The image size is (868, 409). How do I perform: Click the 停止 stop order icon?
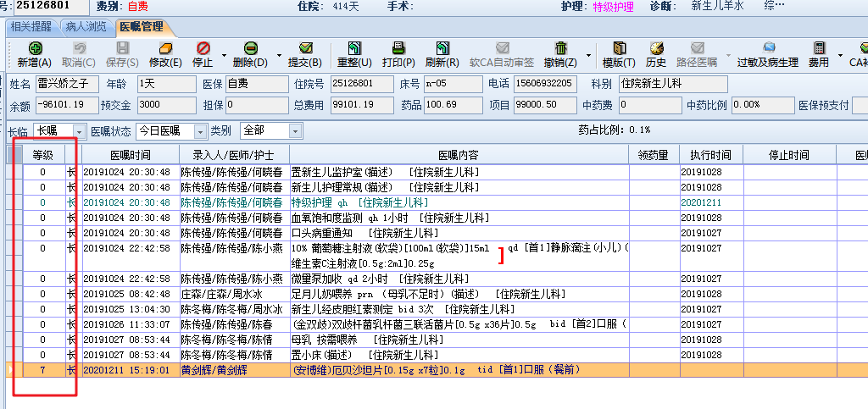click(x=203, y=48)
